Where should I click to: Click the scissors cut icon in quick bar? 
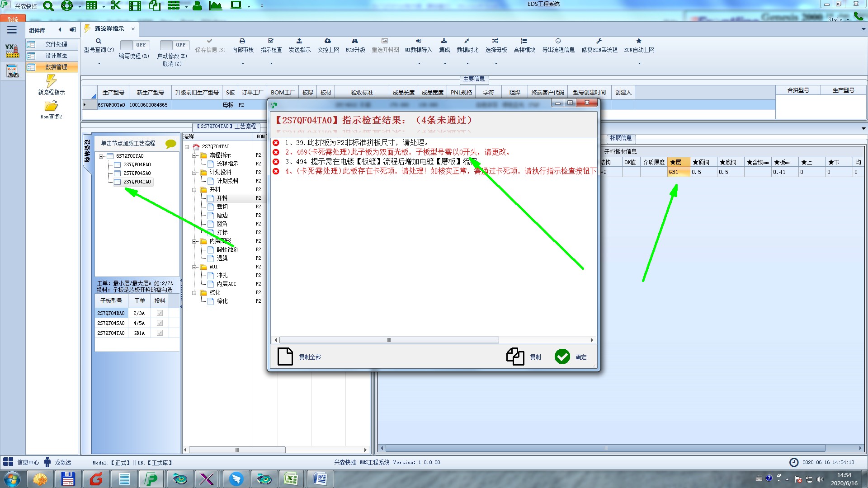point(116,6)
